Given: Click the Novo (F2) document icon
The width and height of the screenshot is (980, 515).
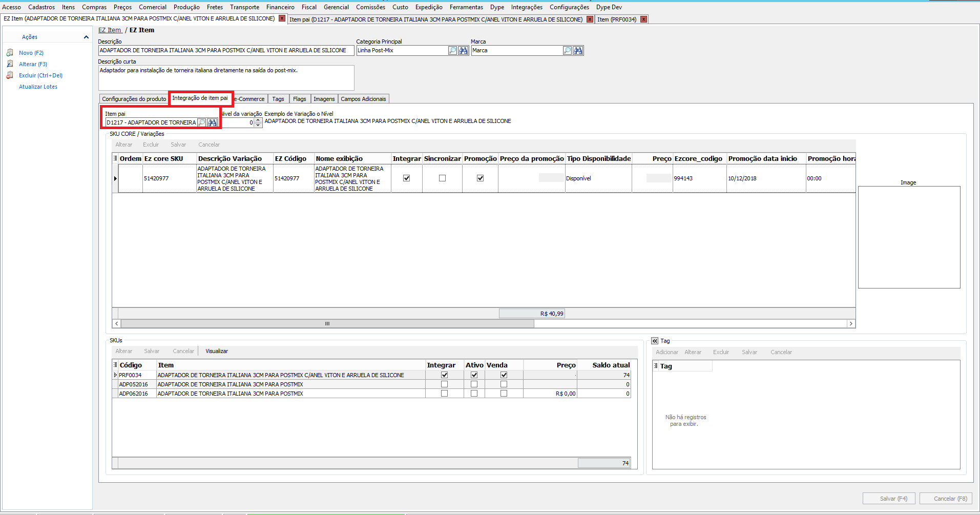Looking at the screenshot, I should 10,53.
